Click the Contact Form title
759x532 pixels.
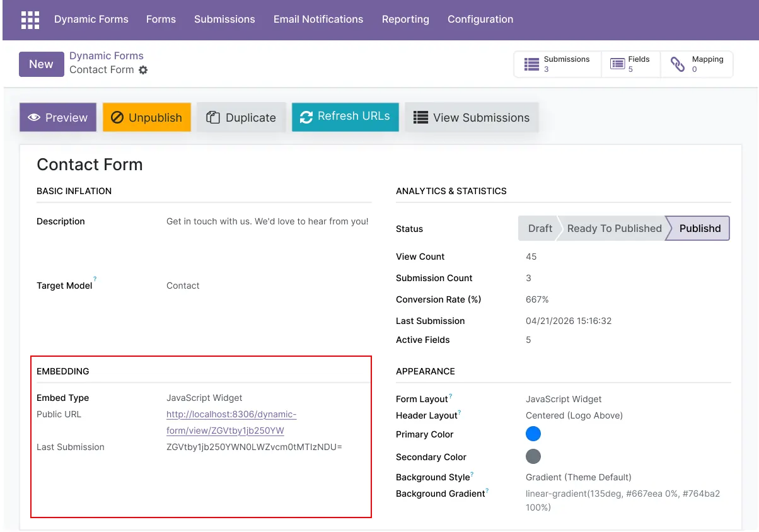click(90, 165)
